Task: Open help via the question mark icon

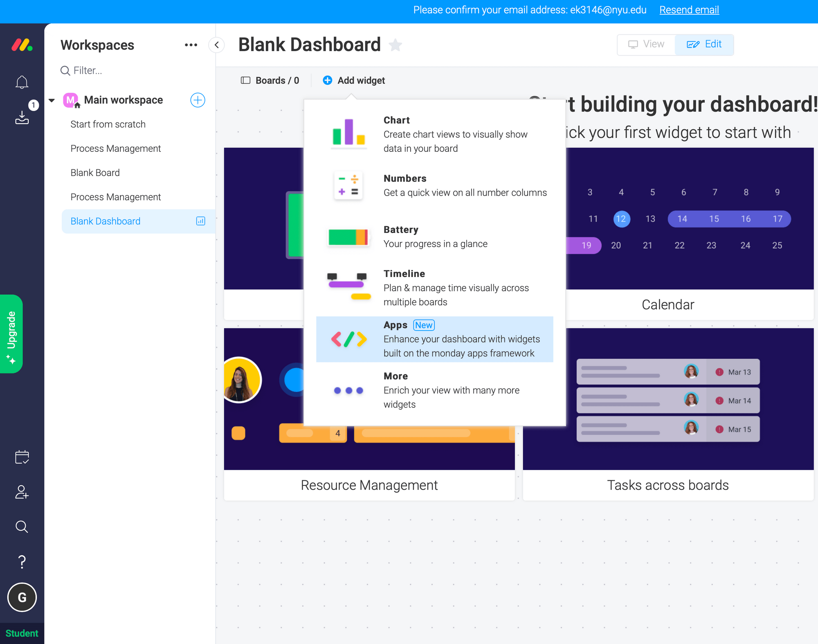Action: point(22,561)
